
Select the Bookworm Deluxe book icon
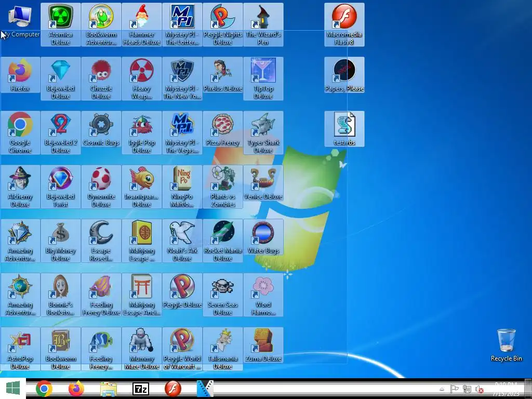[x=60, y=349]
